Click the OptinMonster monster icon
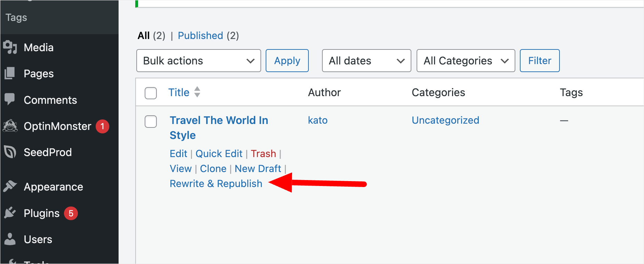The height and width of the screenshot is (264, 644). click(10, 126)
